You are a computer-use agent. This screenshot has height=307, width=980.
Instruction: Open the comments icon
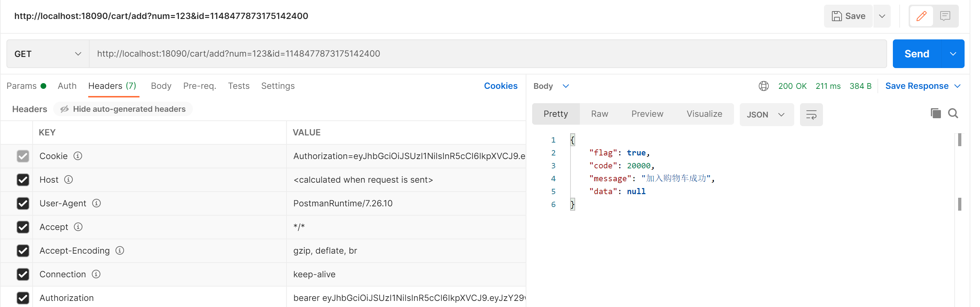pyautogui.click(x=945, y=16)
